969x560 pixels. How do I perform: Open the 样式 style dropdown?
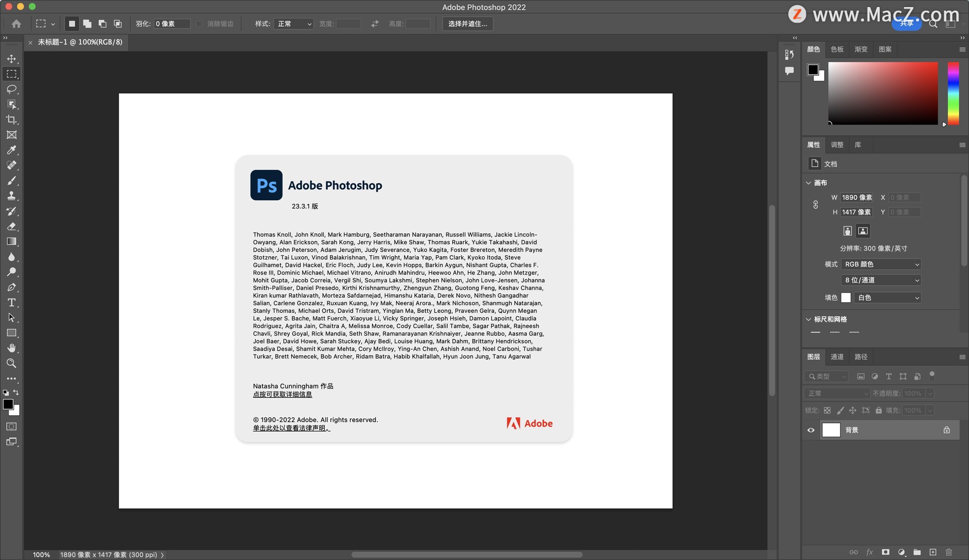coord(294,24)
